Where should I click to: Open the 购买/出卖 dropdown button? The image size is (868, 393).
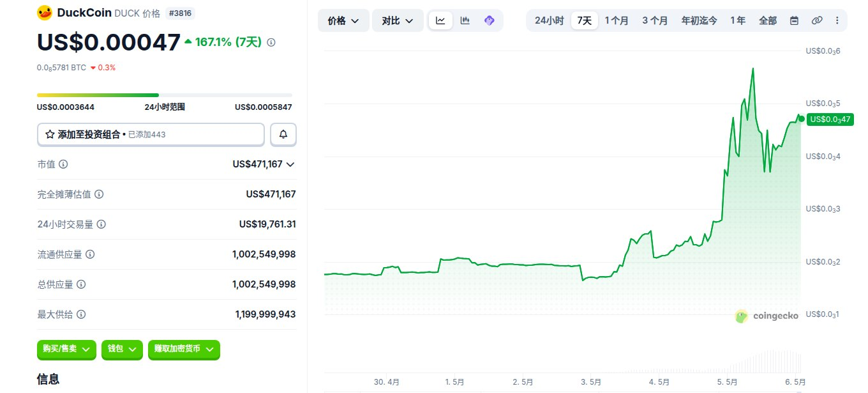(x=66, y=349)
